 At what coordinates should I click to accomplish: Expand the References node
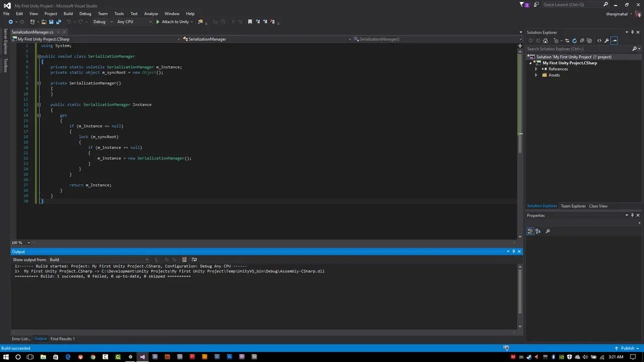coord(536,69)
